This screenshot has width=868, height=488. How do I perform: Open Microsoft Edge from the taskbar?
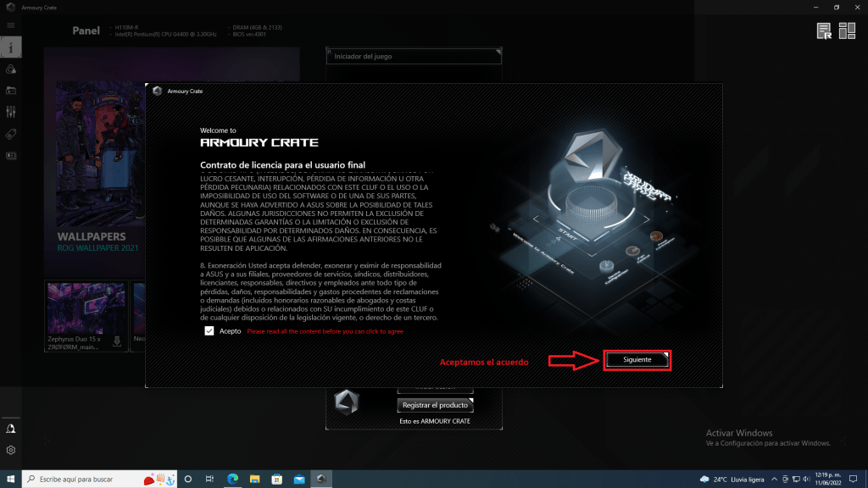(x=231, y=478)
